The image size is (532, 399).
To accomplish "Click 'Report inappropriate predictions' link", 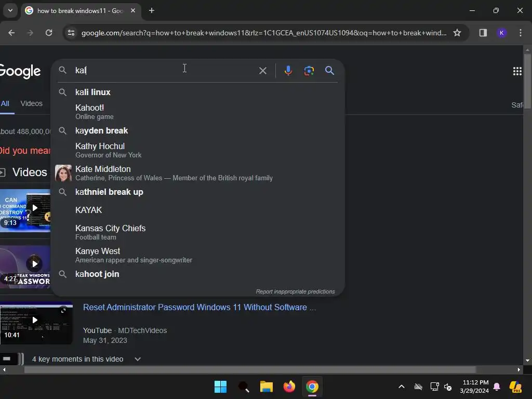I will (x=295, y=292).
